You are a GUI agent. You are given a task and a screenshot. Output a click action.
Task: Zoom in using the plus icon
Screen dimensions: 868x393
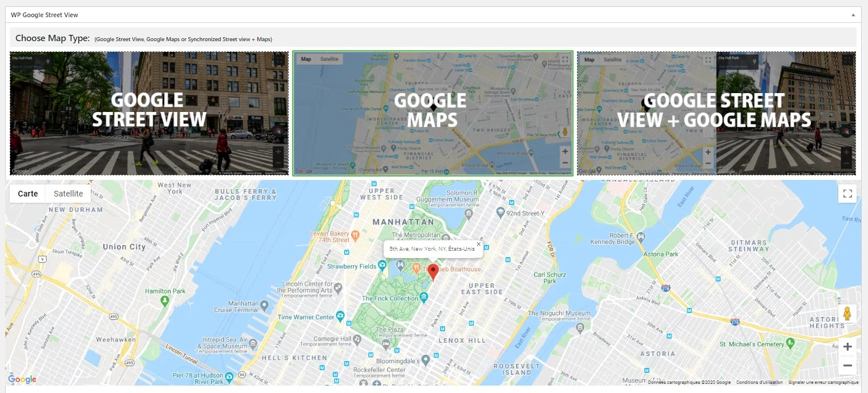coord(847,346)
